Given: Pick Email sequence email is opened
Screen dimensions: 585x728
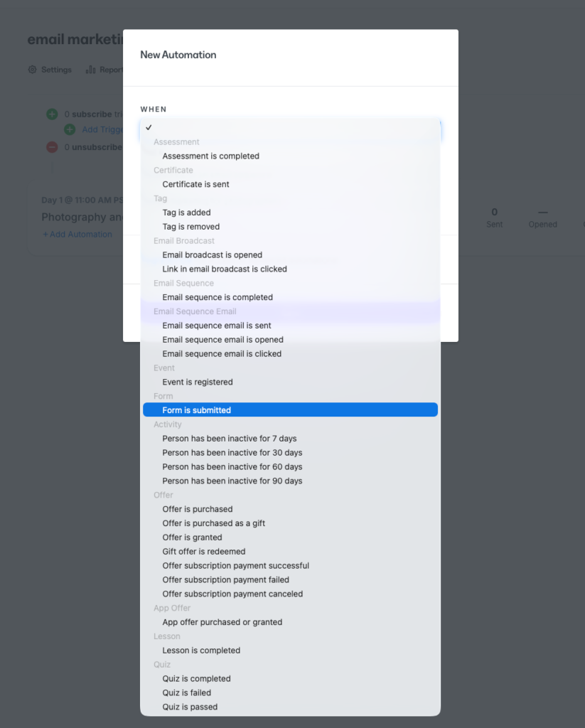Looking at the screenshot, I should click(222, 339).
